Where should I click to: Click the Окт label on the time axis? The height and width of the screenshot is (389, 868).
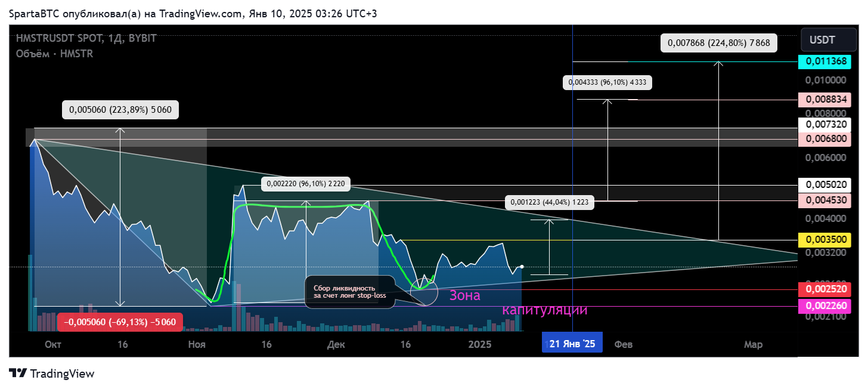click(x=53, y=344)
